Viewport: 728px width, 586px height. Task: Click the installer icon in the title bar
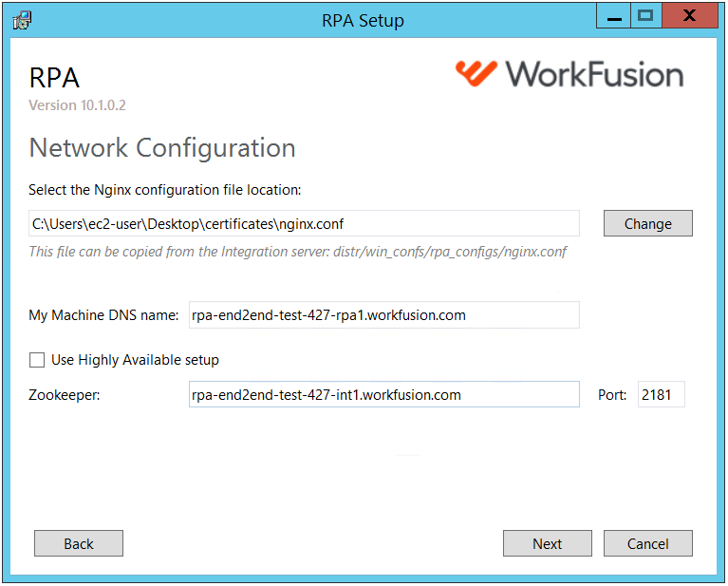click(x=22, y=21)
